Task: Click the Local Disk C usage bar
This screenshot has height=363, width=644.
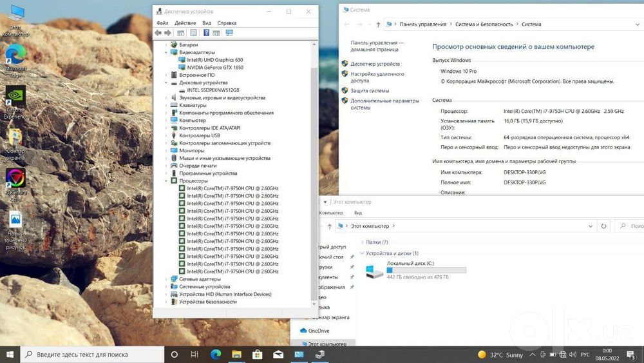Action: pyautogui.click(x=426, y=270)
